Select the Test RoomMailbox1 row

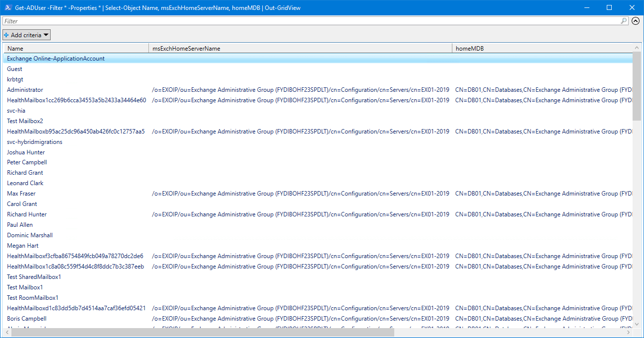(x=318, y=298)
